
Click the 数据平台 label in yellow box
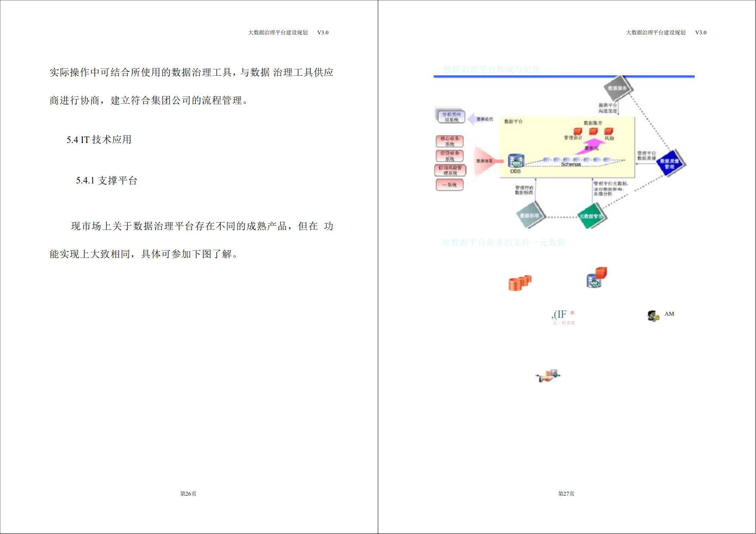[513, 121]
